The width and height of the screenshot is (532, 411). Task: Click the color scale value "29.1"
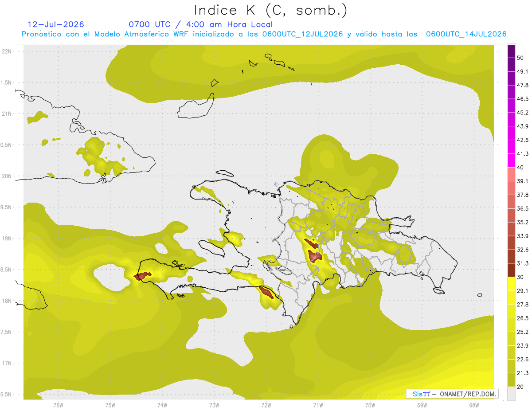pyautogui.click(x=522, y=291)
